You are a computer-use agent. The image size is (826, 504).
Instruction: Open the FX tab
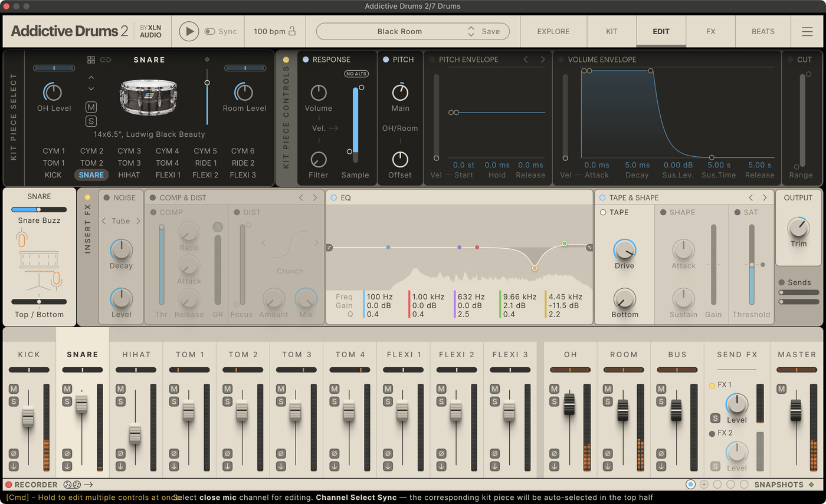click(x=710, y=31)
